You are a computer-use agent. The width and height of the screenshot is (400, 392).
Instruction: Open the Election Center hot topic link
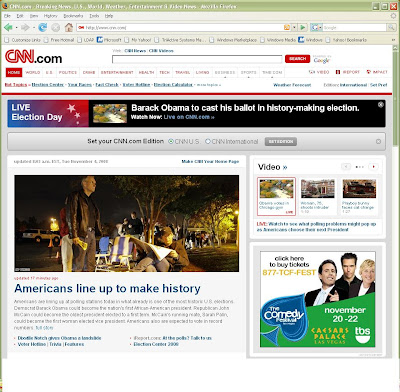[48, 85]
